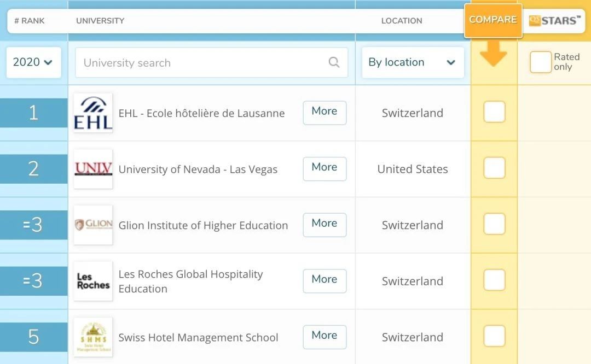Click the magnifying glass search icon
Screen dimensions: 591x364
coord(334,62)
